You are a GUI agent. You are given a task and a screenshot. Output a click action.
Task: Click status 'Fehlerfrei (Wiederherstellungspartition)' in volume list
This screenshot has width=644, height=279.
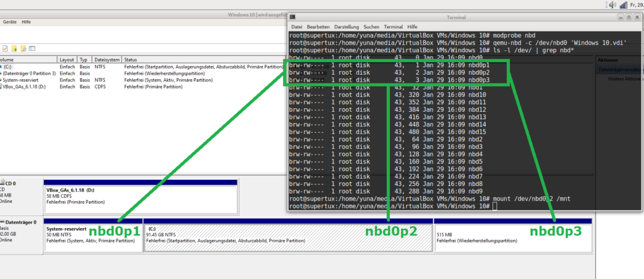pos(164,73)
